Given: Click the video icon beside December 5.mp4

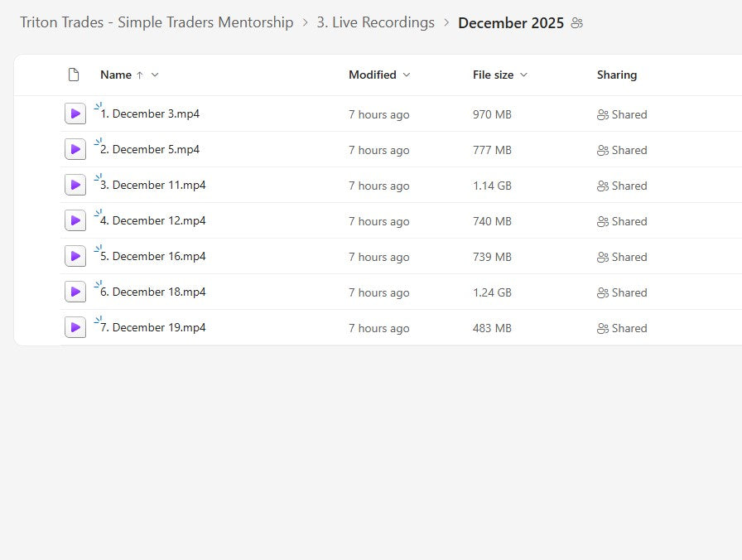Looking at the screenshot, I should tap(75, 150).
